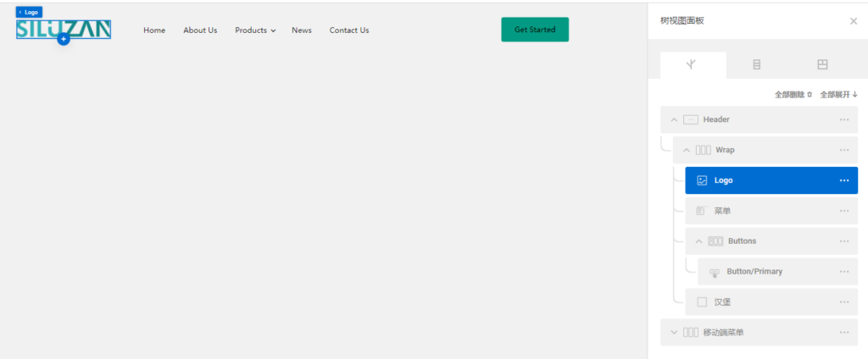Collapse the Header tree node
The image size is (868, 359).
[674, 119]
